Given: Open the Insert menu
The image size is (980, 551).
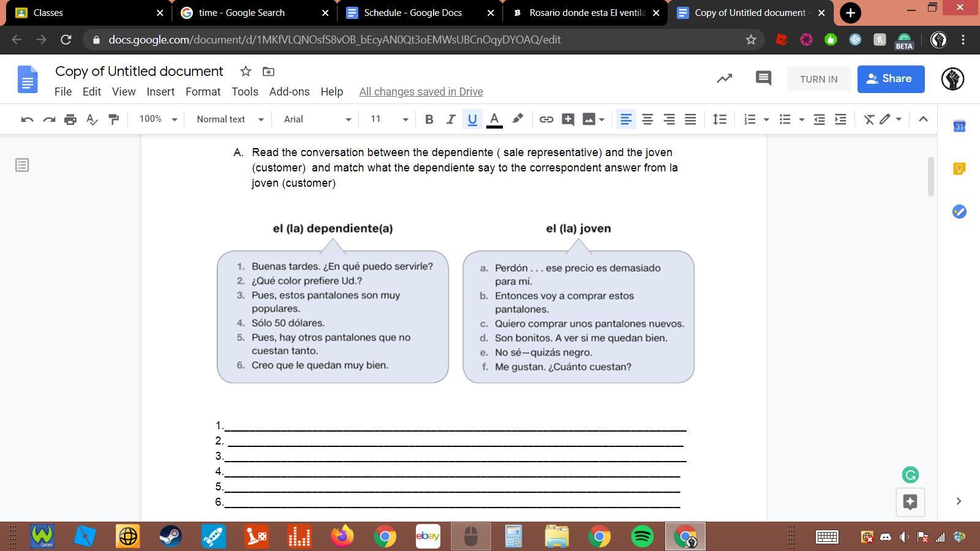Looking at the screenshot, I should point(160,92).
